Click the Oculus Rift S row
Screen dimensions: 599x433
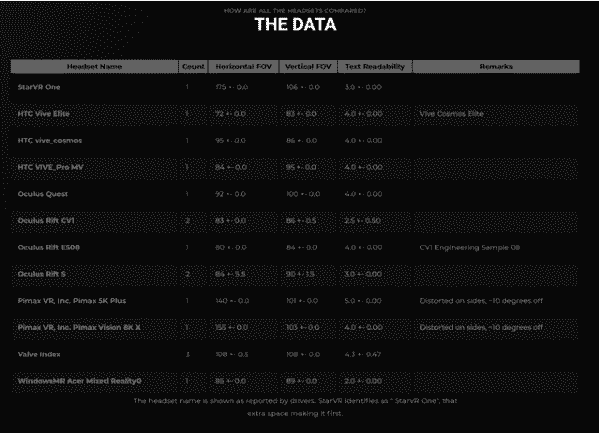pos(295,274)
